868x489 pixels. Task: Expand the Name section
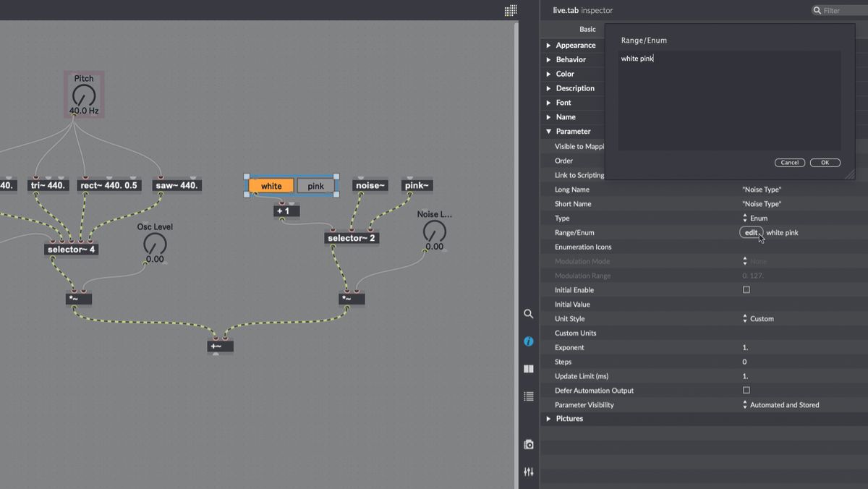point(549,117)
